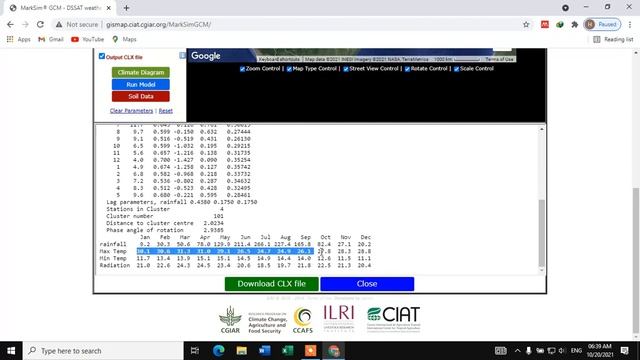Click the Run Model button
640x360 pixels.
tap(141, 84)
